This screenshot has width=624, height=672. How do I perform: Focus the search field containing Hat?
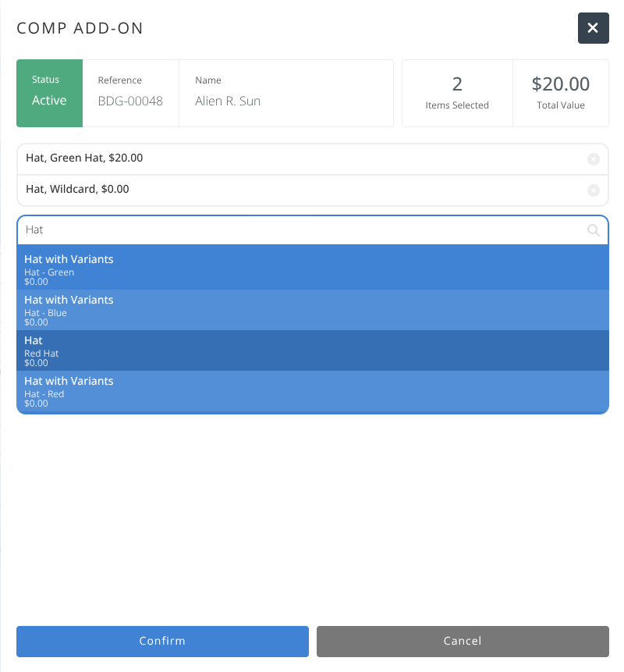point(296,230)
